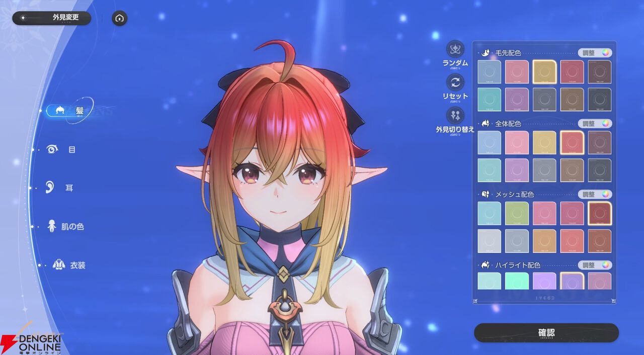The width and height of the screenshot is (644, 355).
Task: Select teal swatch in 全体配色
Action: click(490, 170)
